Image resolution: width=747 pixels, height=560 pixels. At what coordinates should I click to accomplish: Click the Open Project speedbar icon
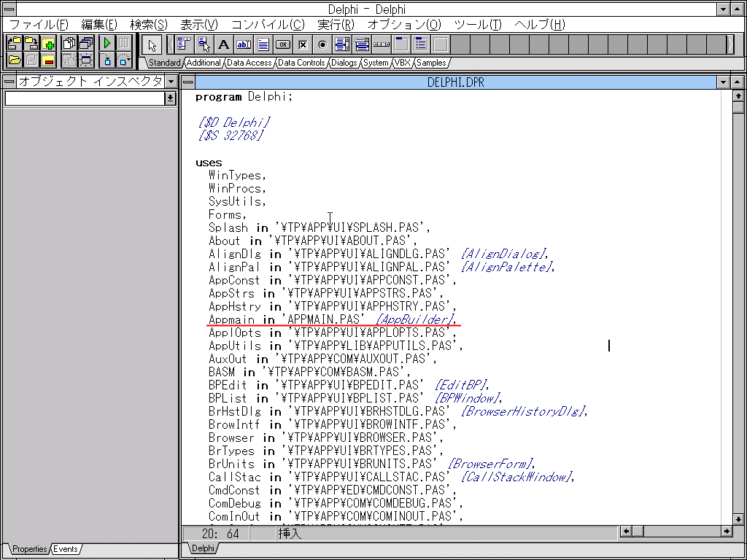click(15, 43)
